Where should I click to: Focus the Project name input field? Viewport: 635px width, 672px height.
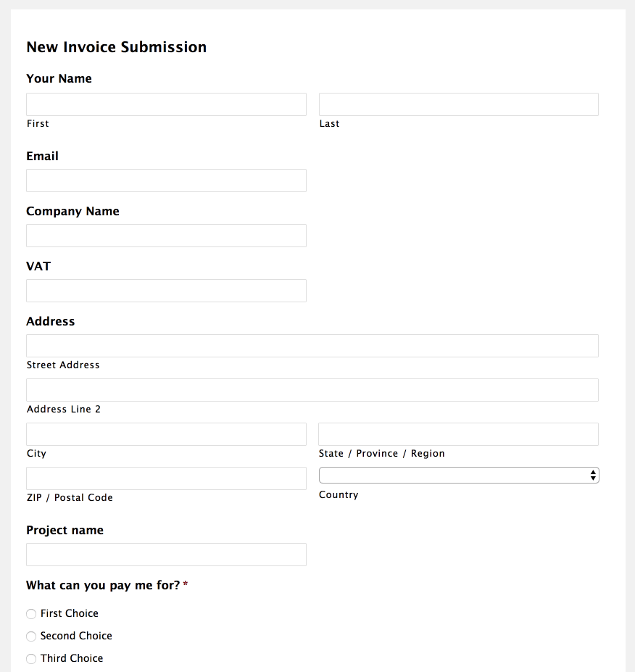166,555
